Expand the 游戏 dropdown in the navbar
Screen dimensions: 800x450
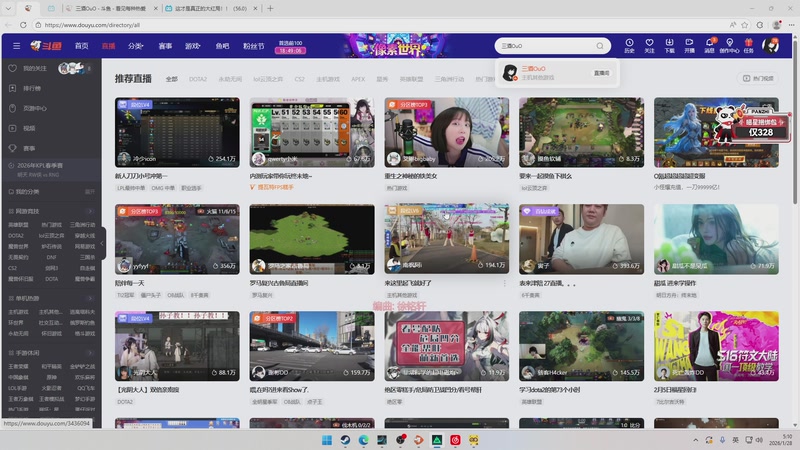tap(192, 46)
